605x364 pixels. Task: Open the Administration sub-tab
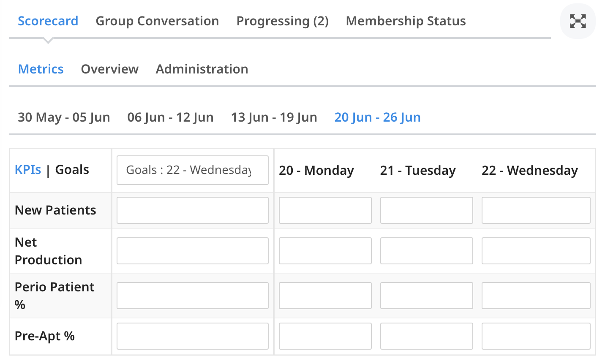tap(202, 69)
